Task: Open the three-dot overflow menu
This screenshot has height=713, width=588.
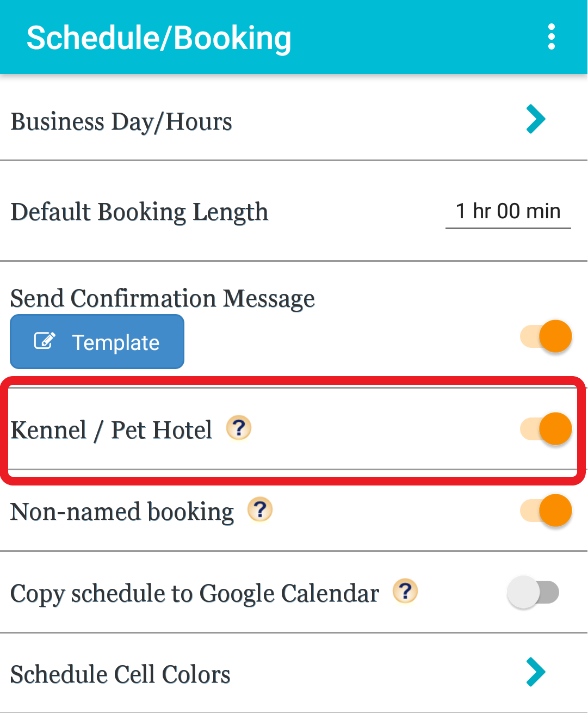Action: 551,37
